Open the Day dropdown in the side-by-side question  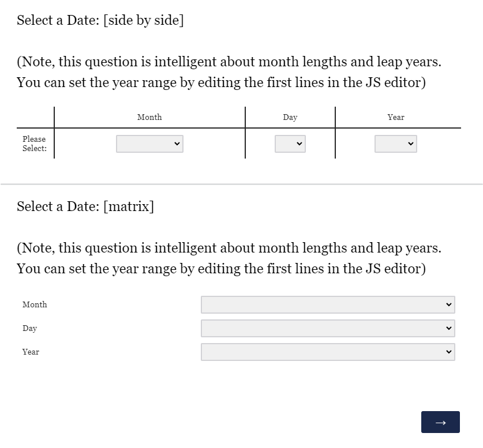(x=290, y=144)
